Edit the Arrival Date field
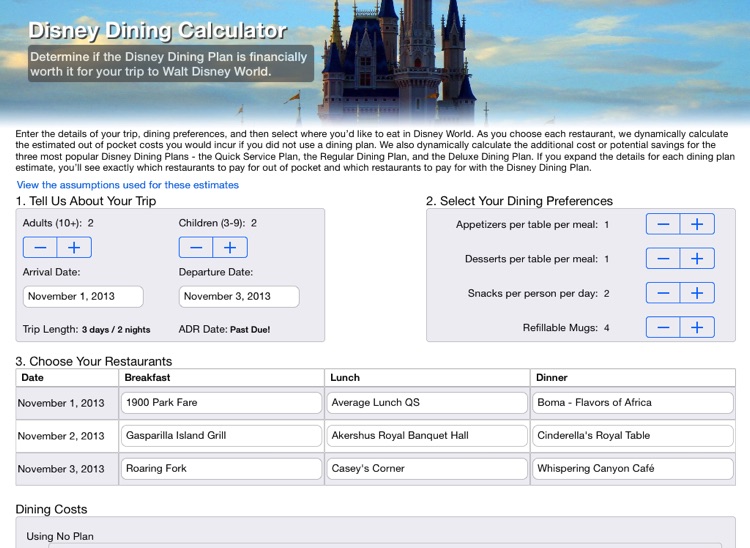 coord(83,296)
